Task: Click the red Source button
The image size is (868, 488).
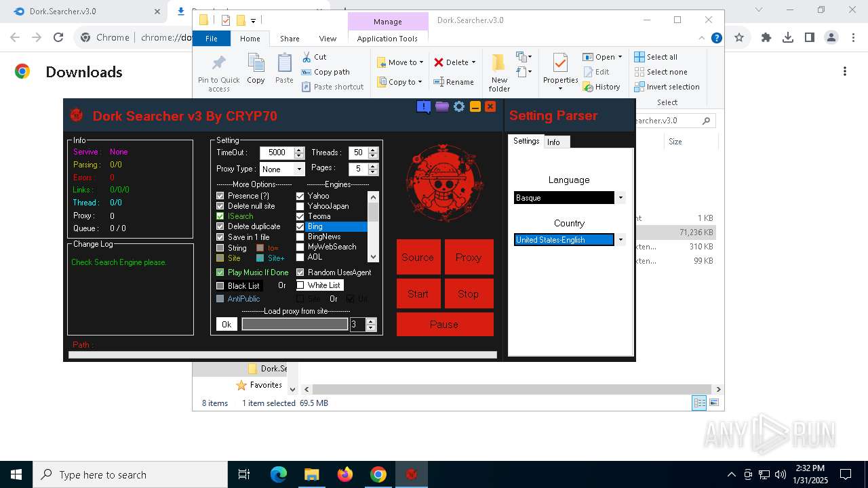Action: click(418, 257)
